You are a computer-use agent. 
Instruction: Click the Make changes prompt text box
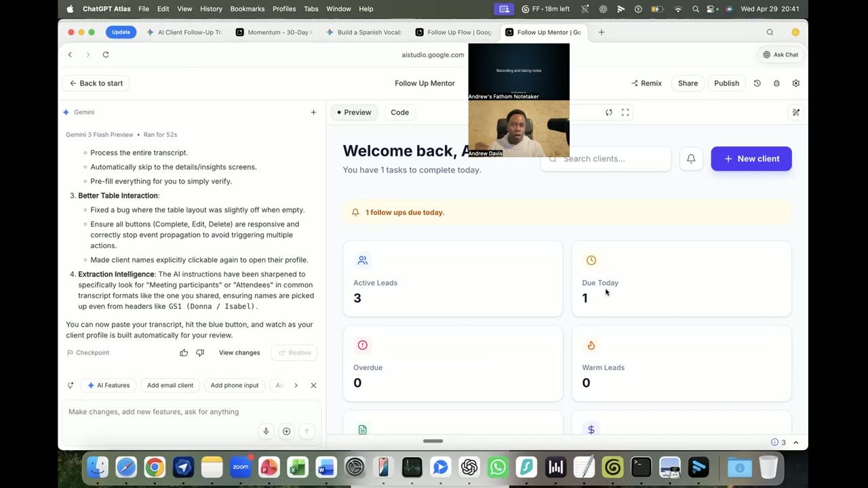point(191,411)
